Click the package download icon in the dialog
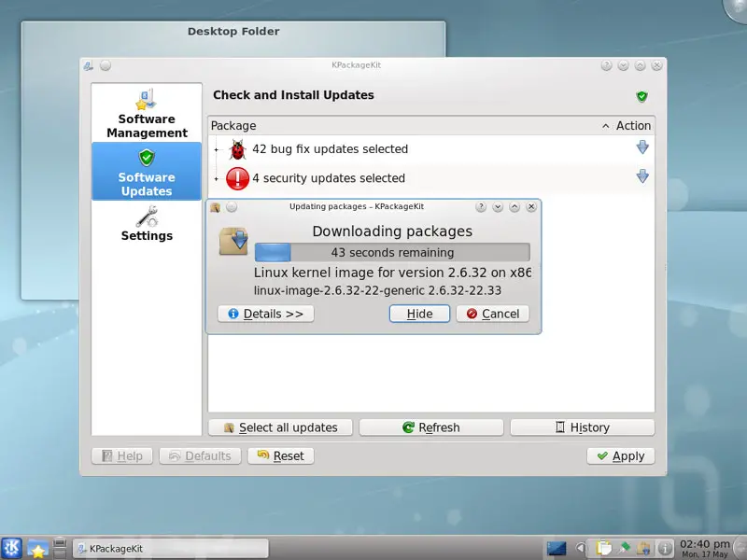This screenshot has width=747, height=560. pos(233,241)
